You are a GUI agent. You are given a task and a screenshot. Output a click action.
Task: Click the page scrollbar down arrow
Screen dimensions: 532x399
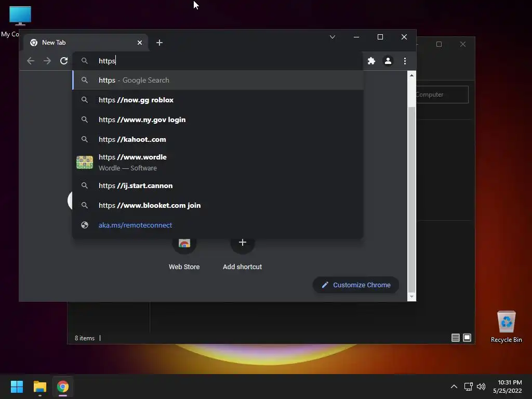point(411,297)
